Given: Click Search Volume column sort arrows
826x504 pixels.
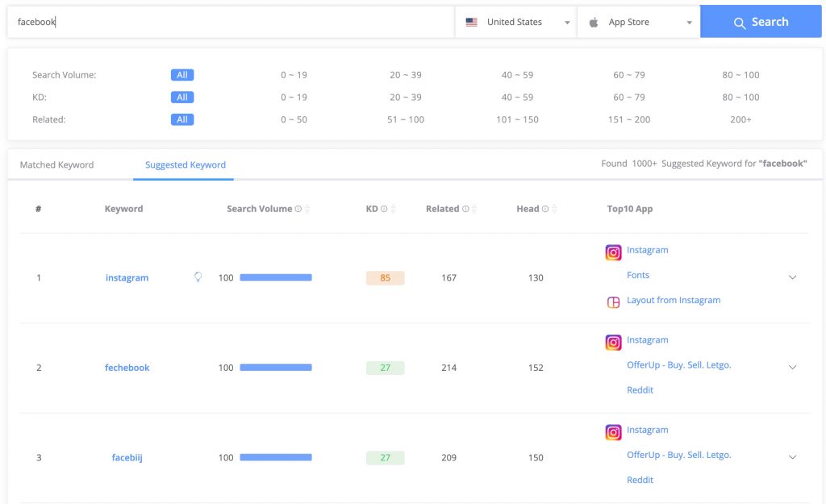Looking at the screenshot, I should (x=307, y=209).
